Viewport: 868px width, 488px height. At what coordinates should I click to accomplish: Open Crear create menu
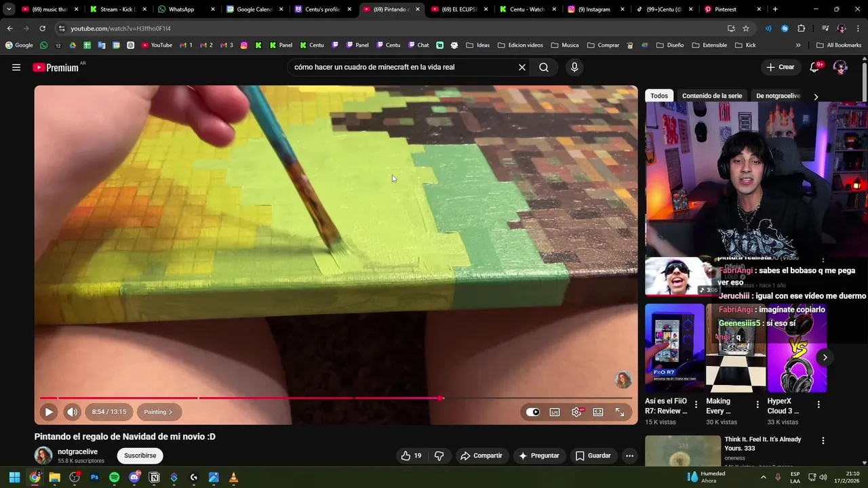tap(780, 67)
